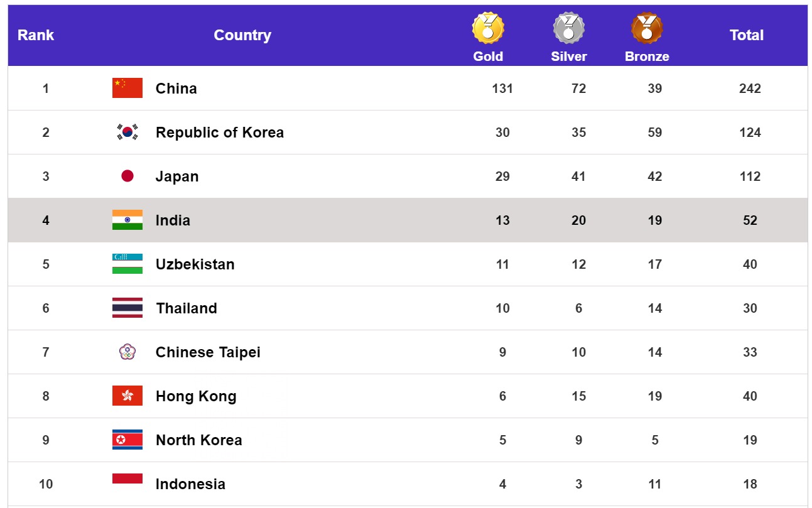The width and height of the screenshot is (812, 508).
Task: Click the gold medal icon
Action: tap(488, 28)
